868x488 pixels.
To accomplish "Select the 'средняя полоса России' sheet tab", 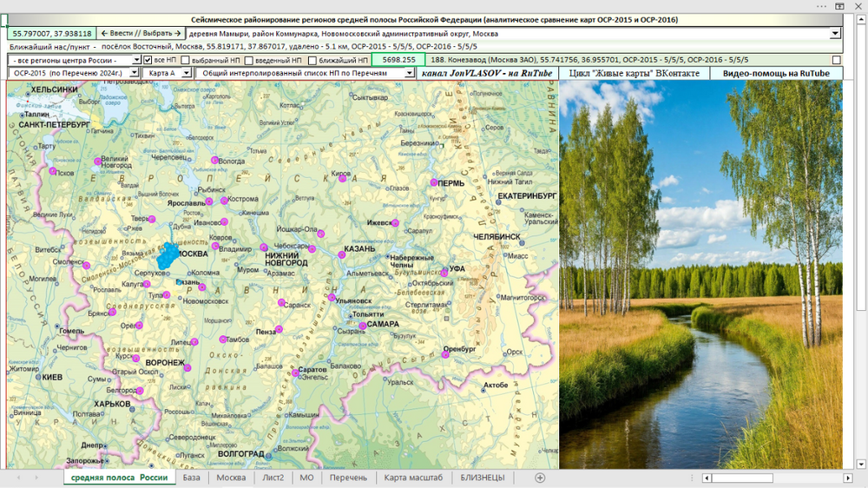I will click(119, 478).
